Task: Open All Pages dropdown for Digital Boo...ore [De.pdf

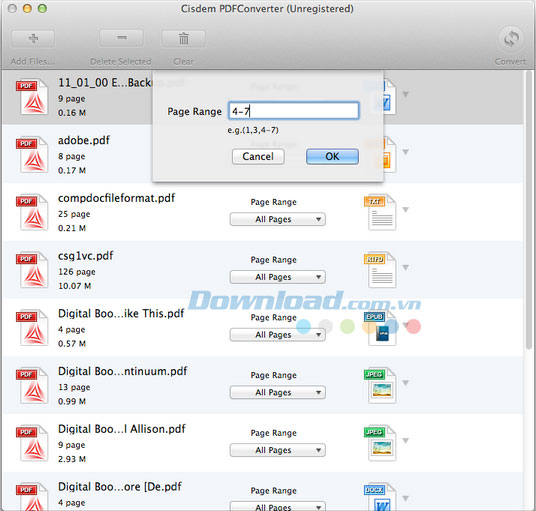Action: point(278,506)
